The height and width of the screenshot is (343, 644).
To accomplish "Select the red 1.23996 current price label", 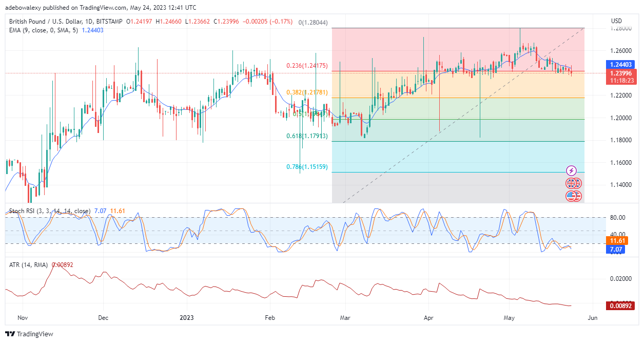I will [x=620, y=73].
